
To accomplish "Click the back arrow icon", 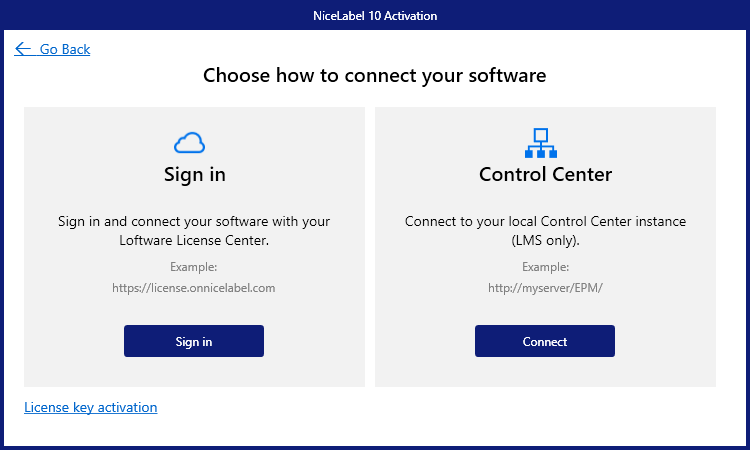I will pyautogui.click(x=22, y=49).
